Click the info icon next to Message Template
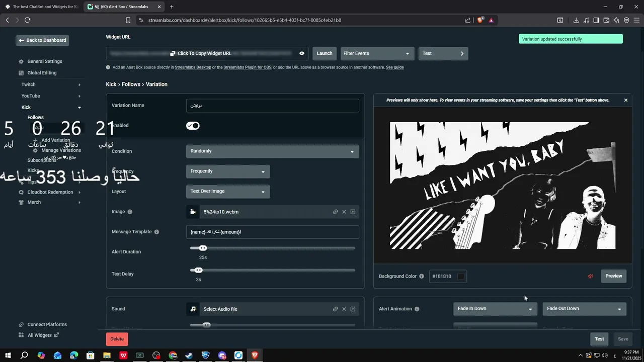 156,232
